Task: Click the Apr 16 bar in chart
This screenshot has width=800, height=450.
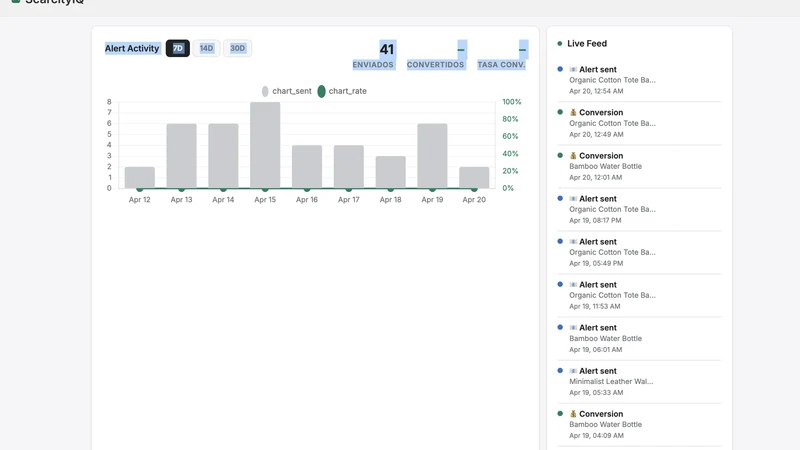Action: click(307, 167)
